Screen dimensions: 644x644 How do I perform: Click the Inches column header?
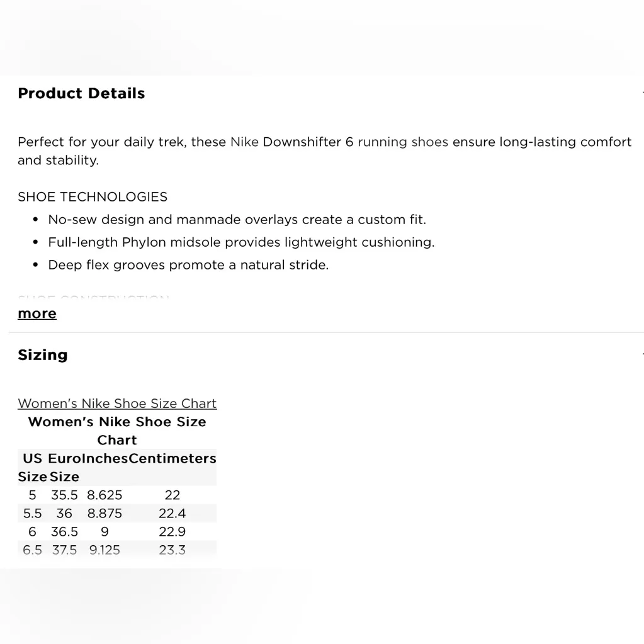pyautogui.click(x=105, y=459)
